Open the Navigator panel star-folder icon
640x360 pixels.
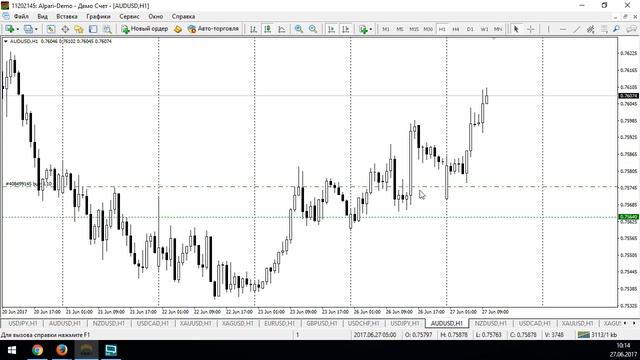79,29
